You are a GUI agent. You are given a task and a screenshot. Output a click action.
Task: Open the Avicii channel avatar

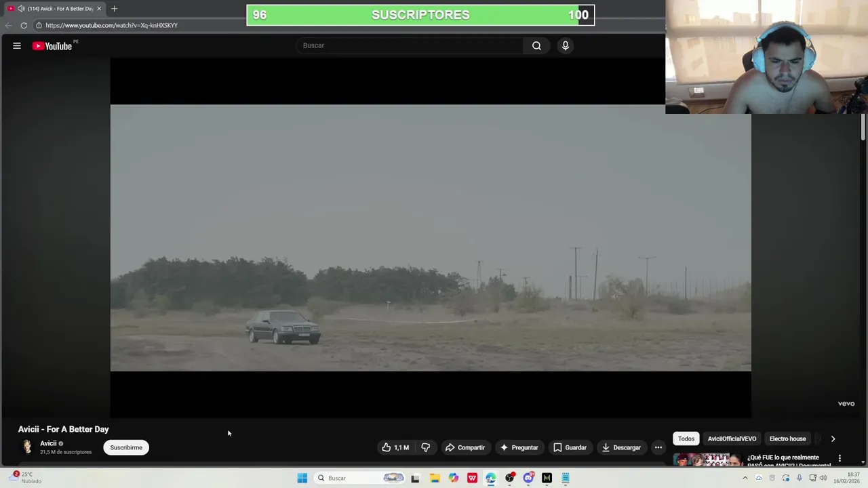(x=27, y=447)
